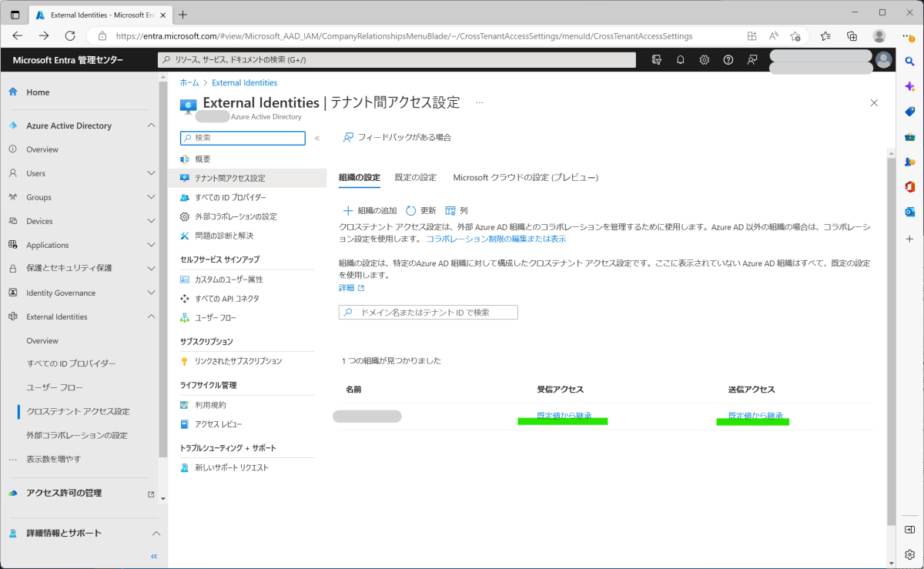Collapse 詳細情報とサポート section
This screenshot has width=924, height=569.
point(156,533)
